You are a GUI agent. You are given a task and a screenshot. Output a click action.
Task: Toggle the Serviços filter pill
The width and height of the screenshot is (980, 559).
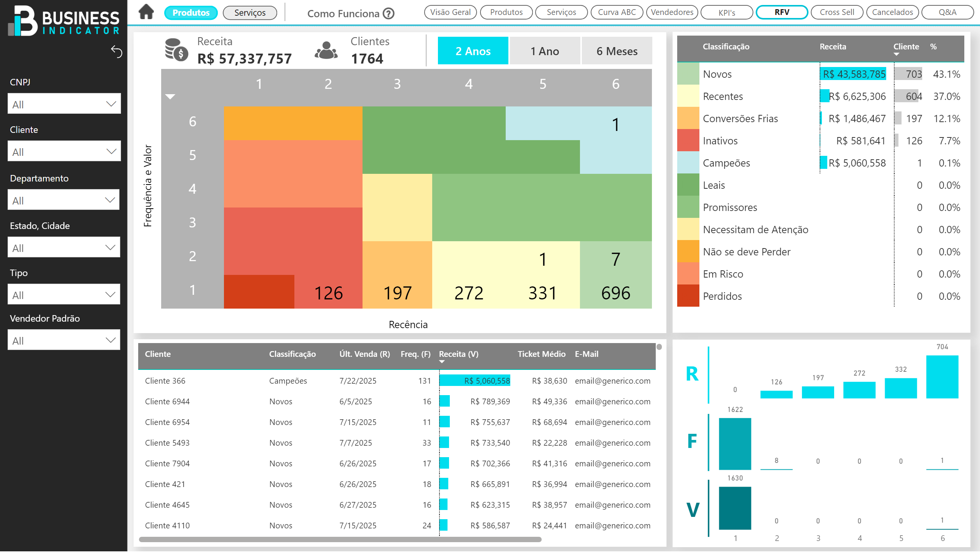tap(250, 13)
